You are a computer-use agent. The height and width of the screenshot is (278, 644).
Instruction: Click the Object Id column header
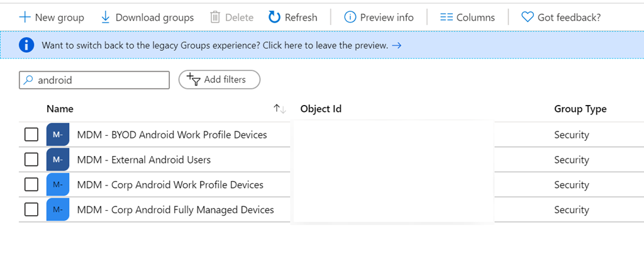tap(321, 109)
